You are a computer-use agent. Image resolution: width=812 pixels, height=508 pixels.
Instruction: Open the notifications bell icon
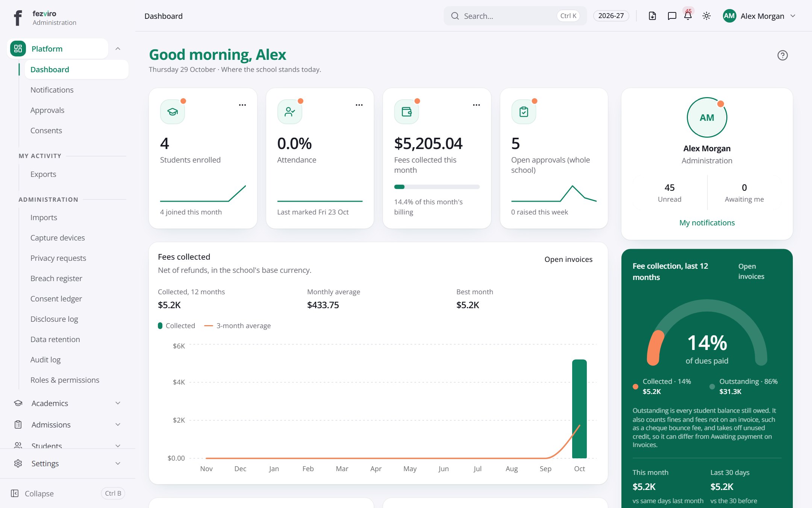pyautogui.click(x=688, y=16)
